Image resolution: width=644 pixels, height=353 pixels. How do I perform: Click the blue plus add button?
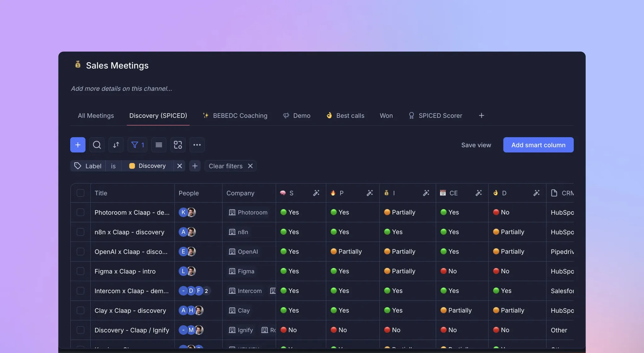(78, 145)
